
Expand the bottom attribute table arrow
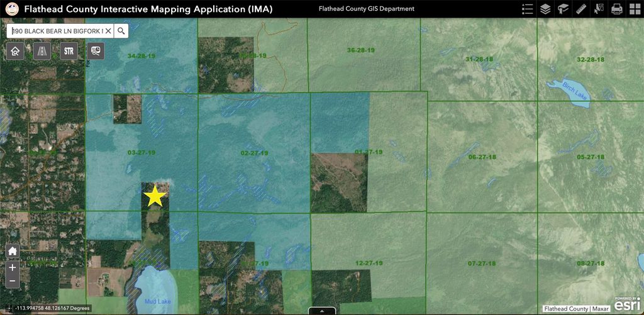coord(322,311)
